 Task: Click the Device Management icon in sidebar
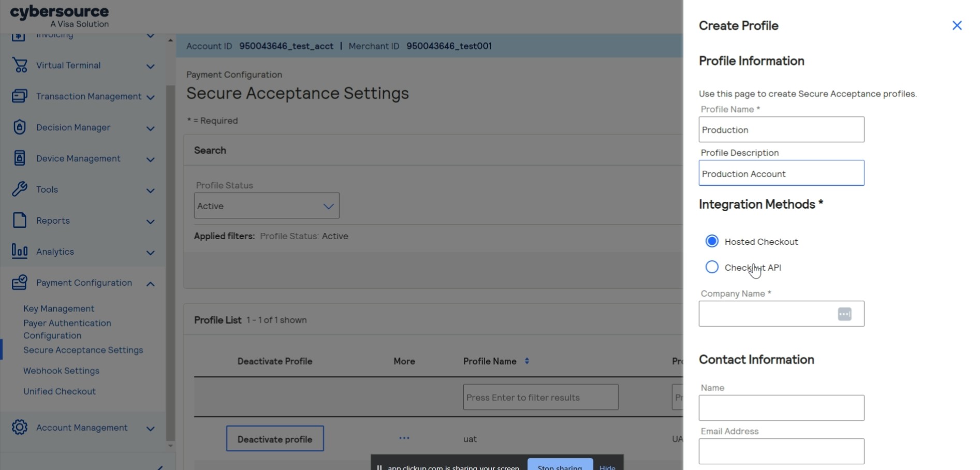coord(20,158)
